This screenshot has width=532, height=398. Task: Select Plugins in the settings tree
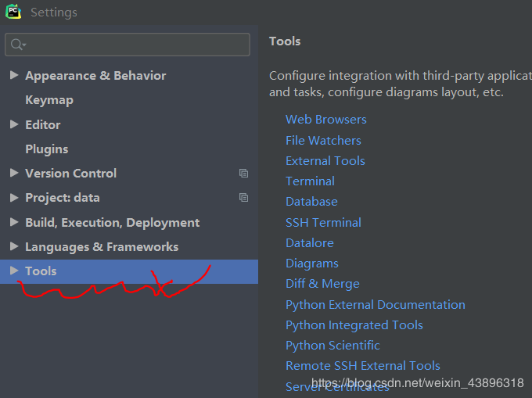tap(47, 149)
